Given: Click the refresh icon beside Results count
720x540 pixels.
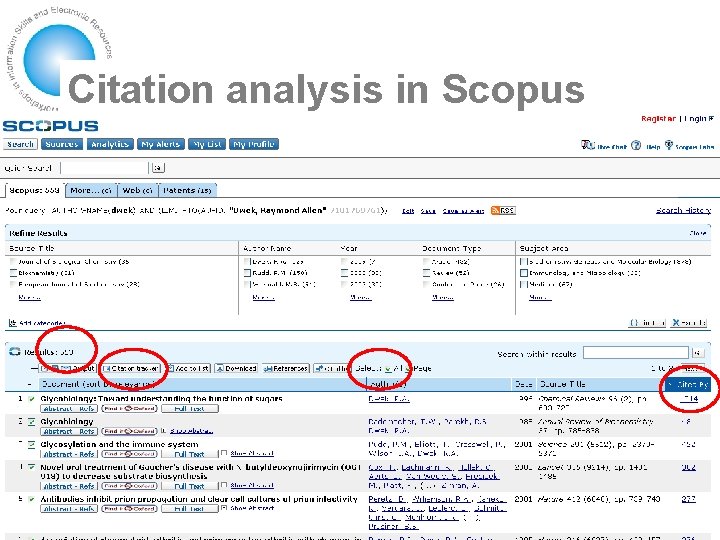Looking at the screenshot, I should (x=15, y=352).
